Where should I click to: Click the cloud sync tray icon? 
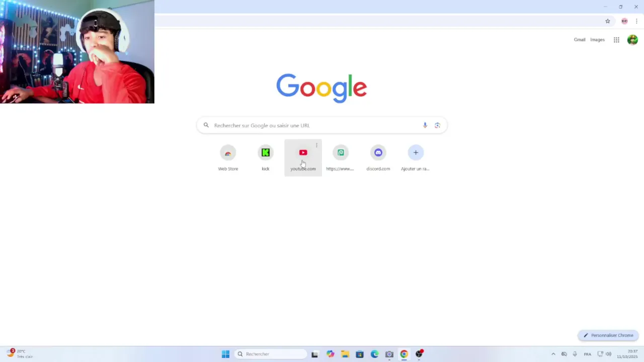click(x=564, y=354)
